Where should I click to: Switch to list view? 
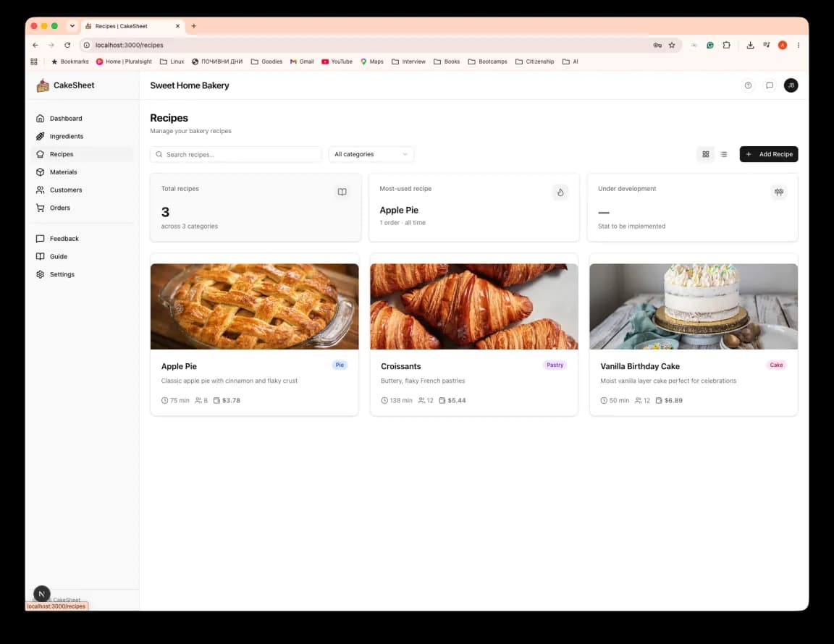723,154
